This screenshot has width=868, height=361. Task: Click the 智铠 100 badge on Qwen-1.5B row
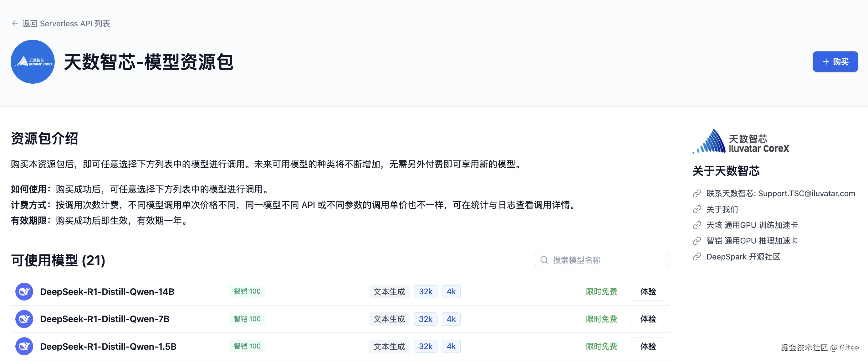[247, 346]
